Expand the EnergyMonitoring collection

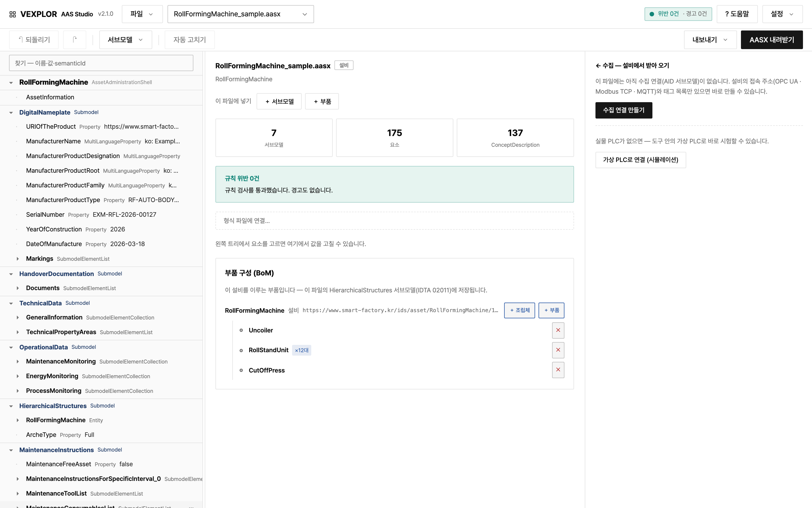pos(18,376)
